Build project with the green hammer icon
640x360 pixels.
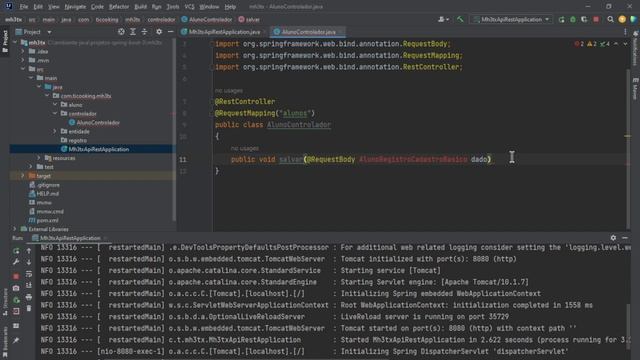(x=460, y=19)
